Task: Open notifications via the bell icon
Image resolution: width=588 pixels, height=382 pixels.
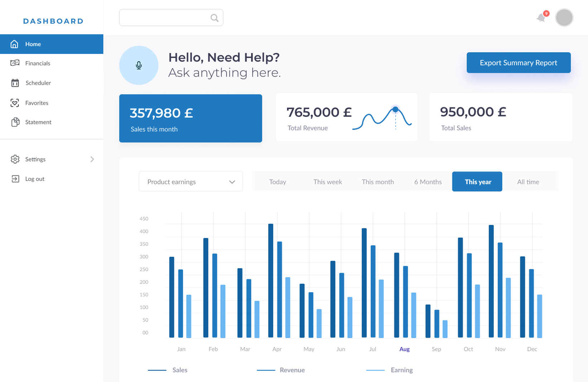Action: pyautogui.click(x=541, y=18)
